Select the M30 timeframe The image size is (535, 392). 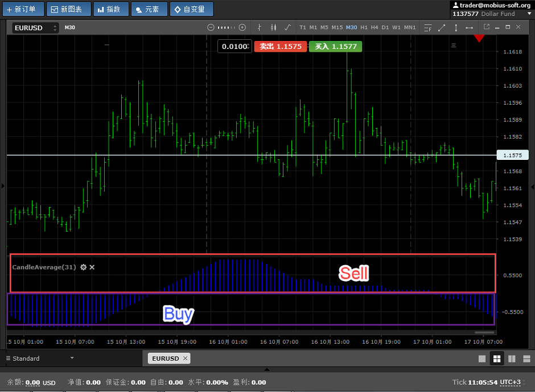(351, 27)
